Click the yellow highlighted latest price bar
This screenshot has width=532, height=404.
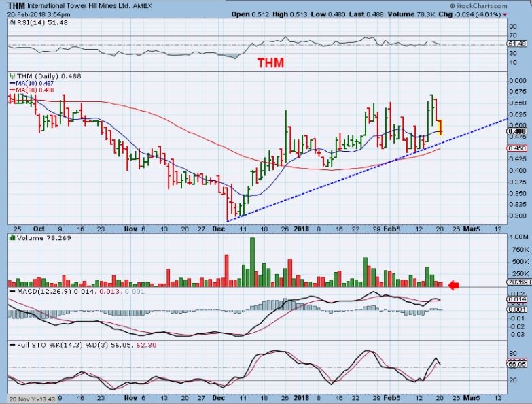click(442, 127)
